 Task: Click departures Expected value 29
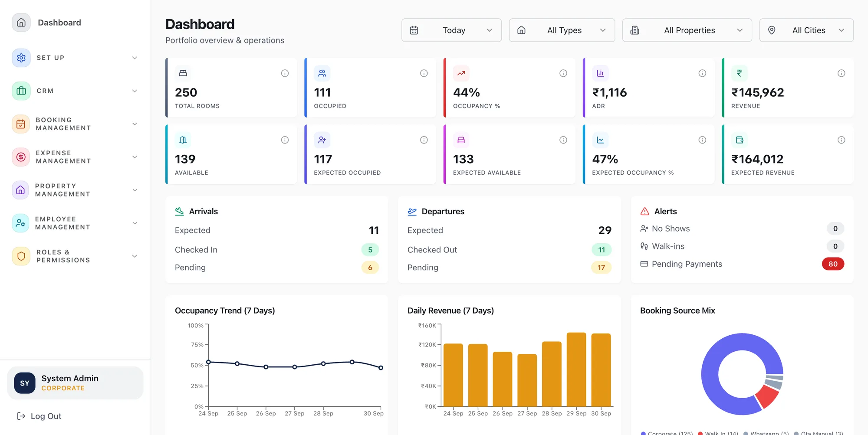[x=605, y=230]
